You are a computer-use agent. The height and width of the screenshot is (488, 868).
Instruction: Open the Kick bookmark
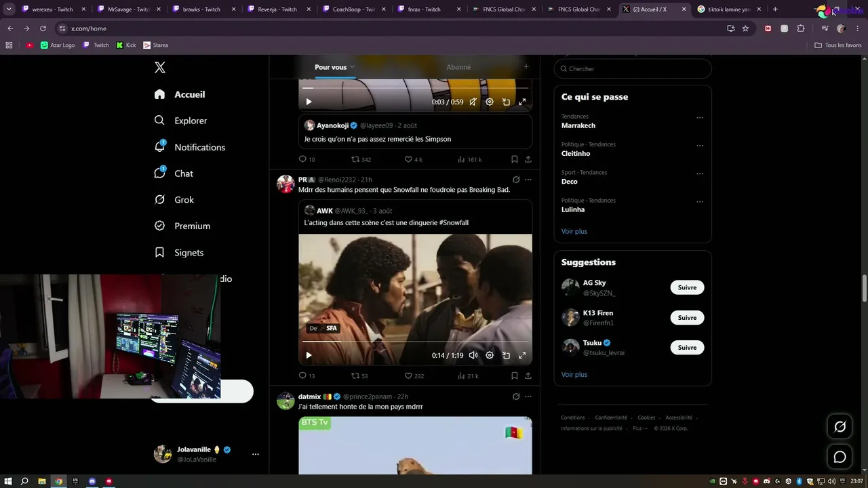(x=126, y=45)
